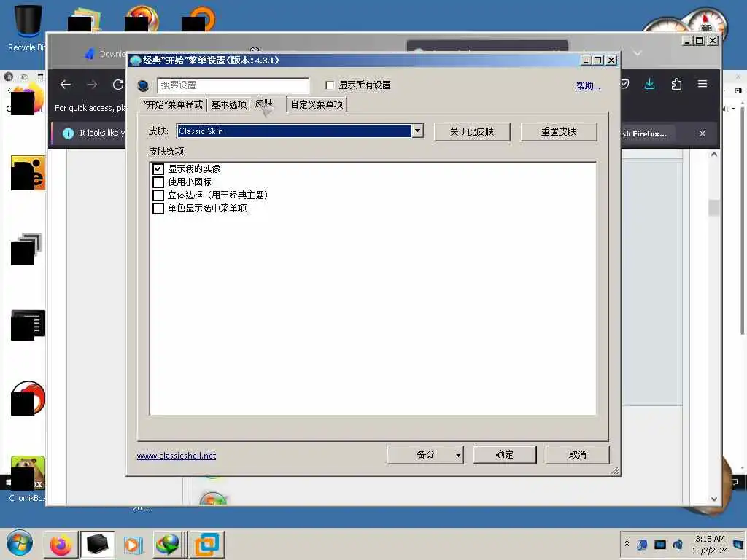Open the globe download manager taskbar icon
Image resolution: width=747 pixels, height=560 pixels.
[168, 544]
